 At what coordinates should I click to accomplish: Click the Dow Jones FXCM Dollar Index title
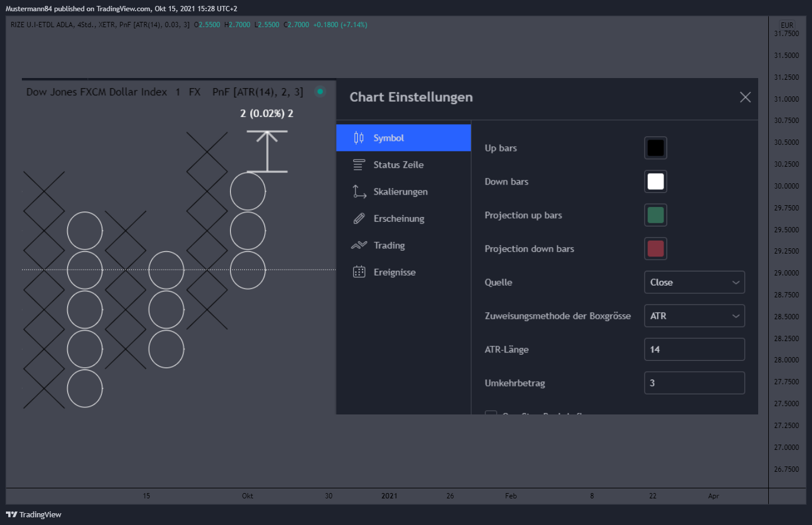[96, 92]
